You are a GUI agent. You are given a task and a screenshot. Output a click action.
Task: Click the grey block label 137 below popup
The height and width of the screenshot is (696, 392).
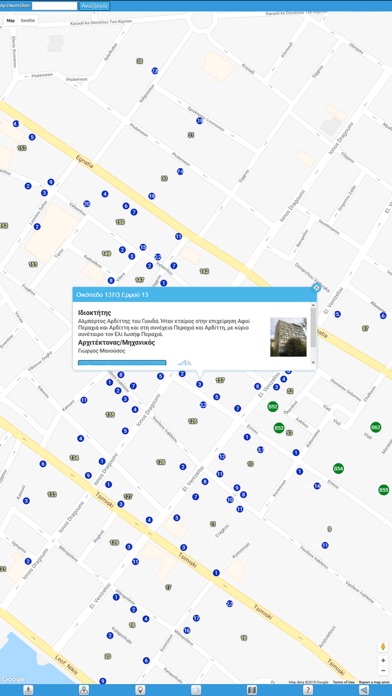[x=220, y=380]
